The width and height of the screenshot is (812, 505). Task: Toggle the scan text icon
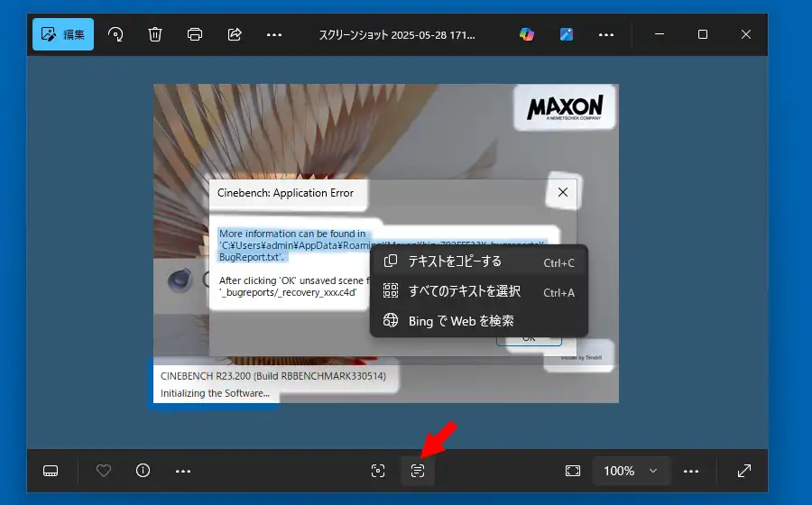(x=418, y=471)
